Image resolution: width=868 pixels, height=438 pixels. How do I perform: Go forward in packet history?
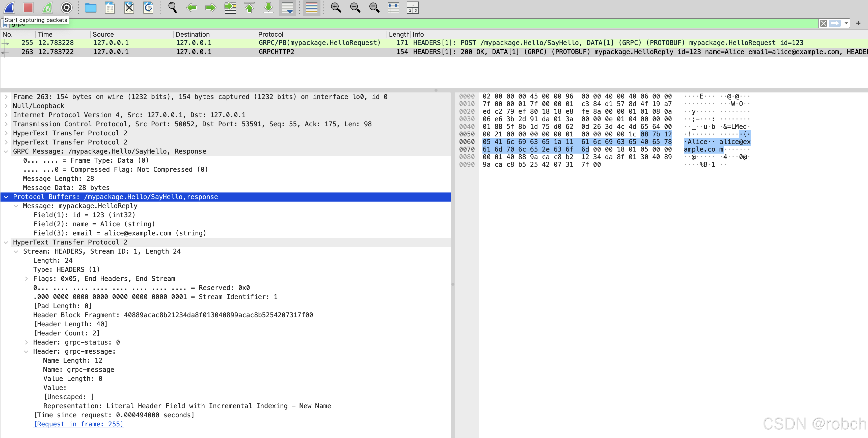tap(211, 7)
